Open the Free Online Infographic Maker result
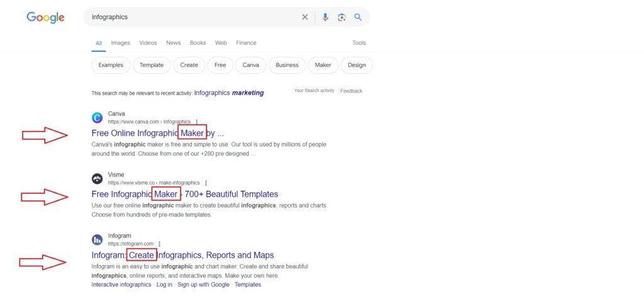 [x=157, y=133]
